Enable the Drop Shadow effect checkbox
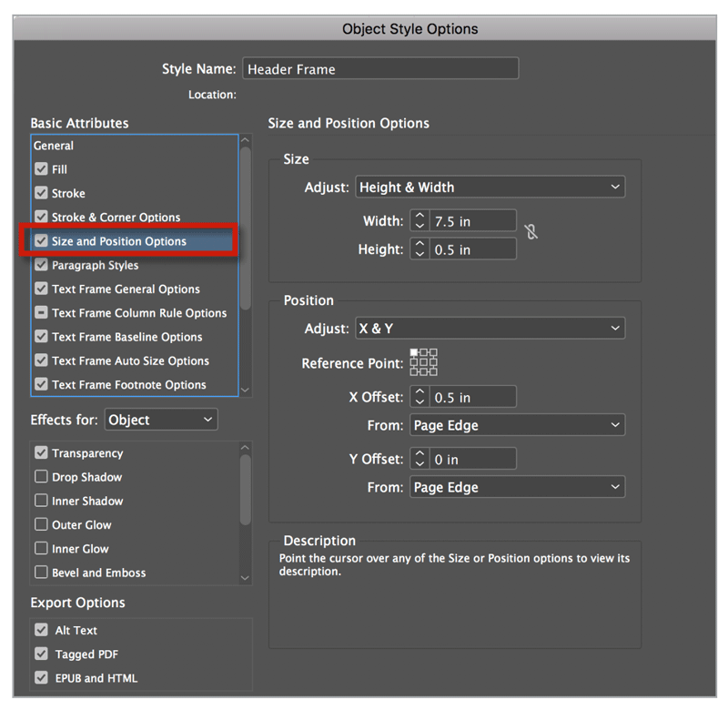The height and width of the screenshot is (710, 728). click(x=42, y=477)
